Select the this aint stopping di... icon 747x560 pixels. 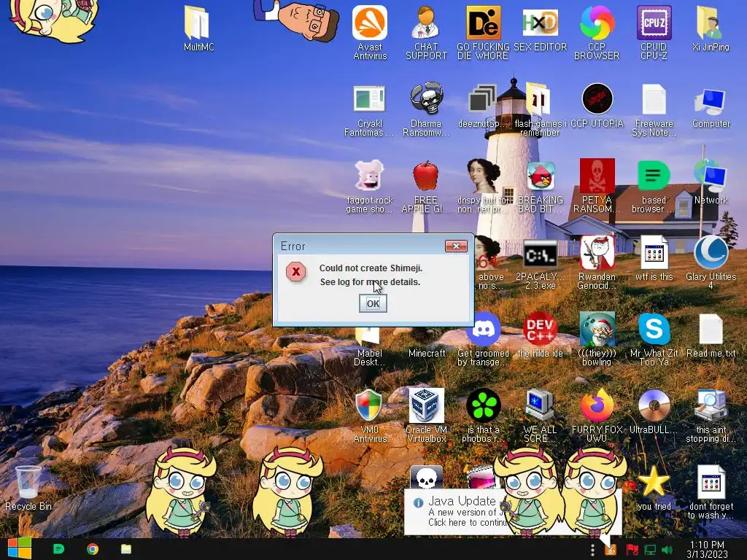[x=711, y=416]
